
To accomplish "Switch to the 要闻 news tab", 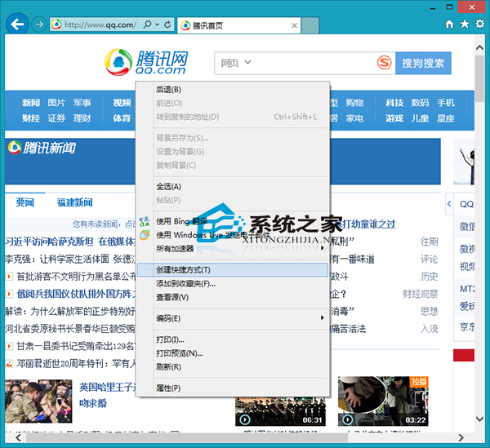I will click(25, 202).
